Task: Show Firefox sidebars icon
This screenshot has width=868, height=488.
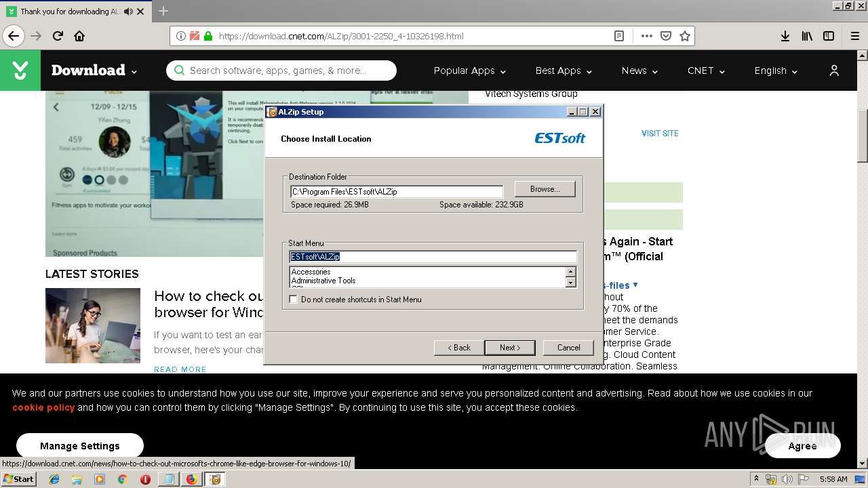Action: coord(829,36)
